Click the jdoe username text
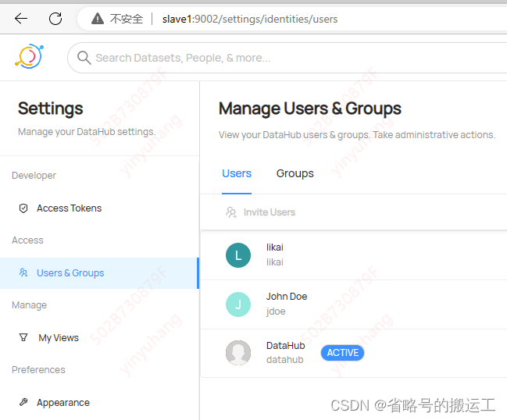 pyautogui.click(x=276, y=311)
